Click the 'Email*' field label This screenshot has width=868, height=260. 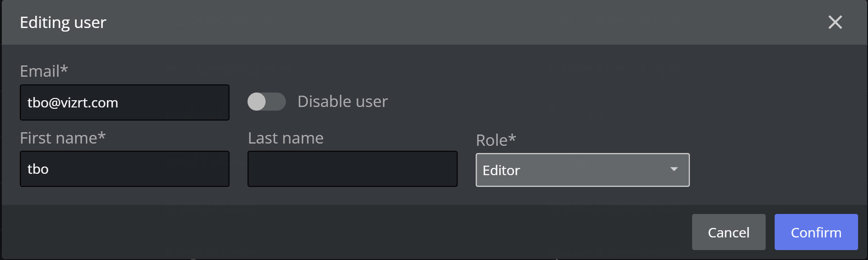(x=44, y=71)
